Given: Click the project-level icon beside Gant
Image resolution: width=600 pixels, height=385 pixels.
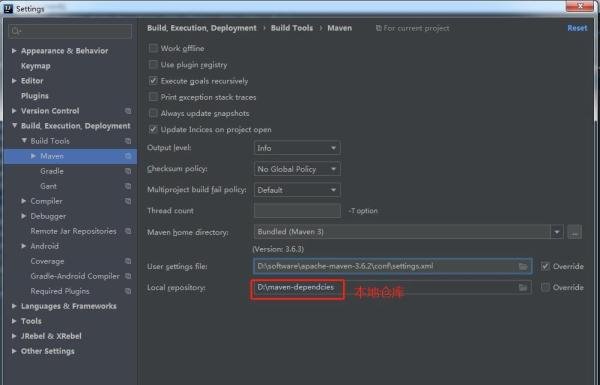Looking at the screenshot, I should point(128,186).
